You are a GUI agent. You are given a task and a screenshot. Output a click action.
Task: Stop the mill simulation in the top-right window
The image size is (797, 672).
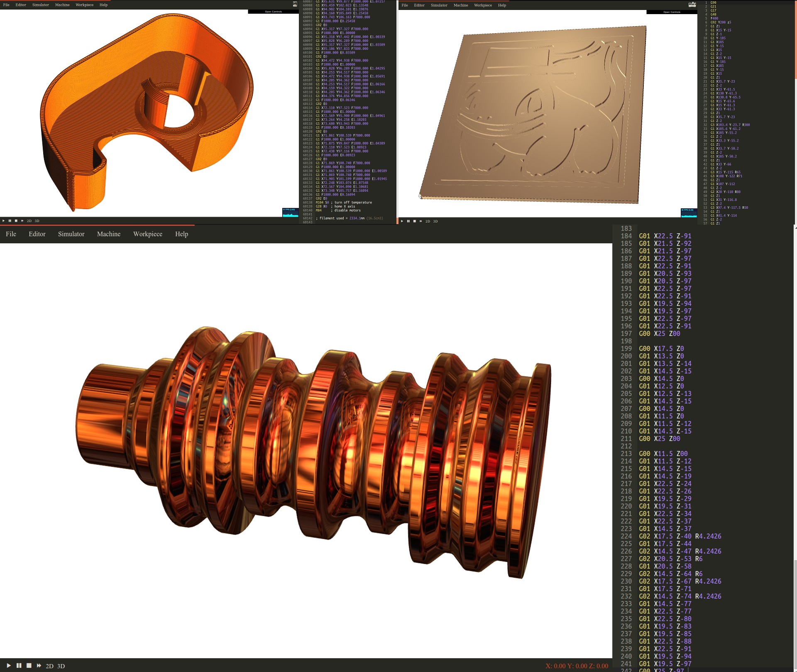point(414,221)
